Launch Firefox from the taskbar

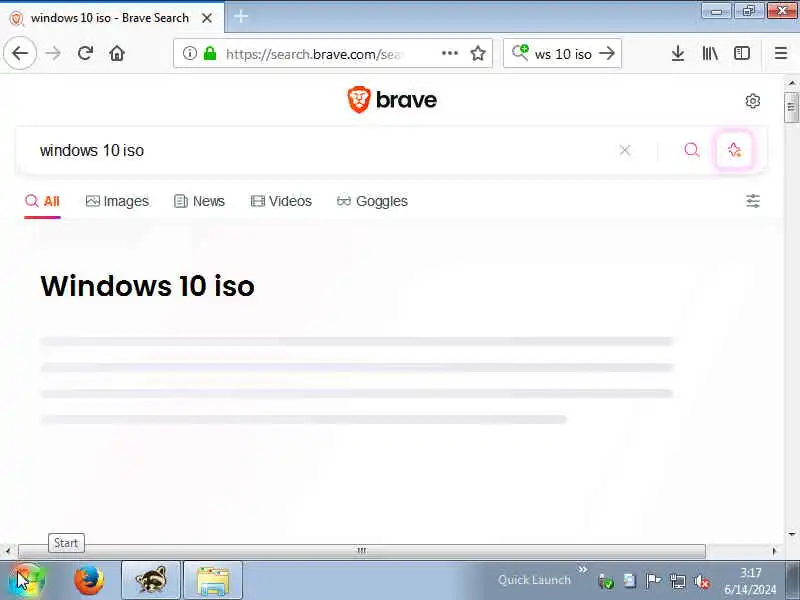[x=89, y=581]
